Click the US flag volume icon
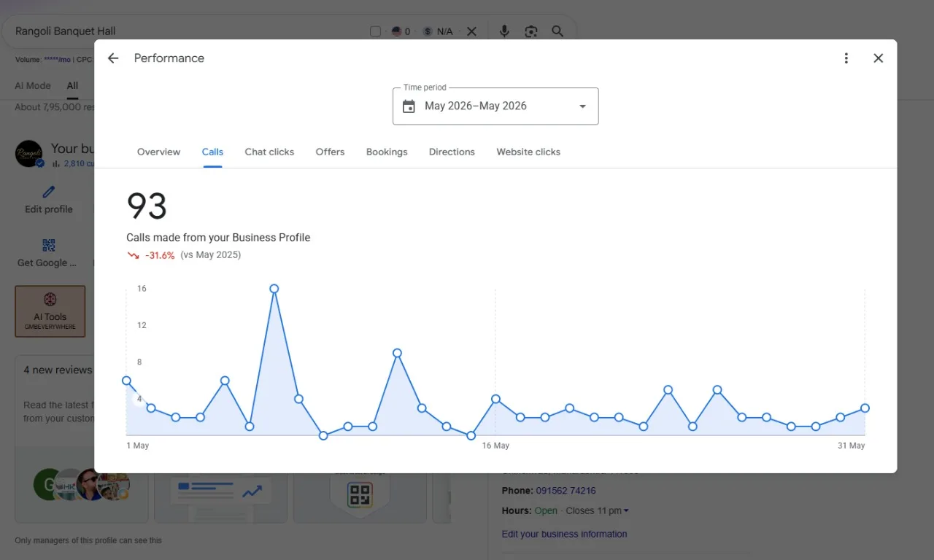 pos(396,31)
